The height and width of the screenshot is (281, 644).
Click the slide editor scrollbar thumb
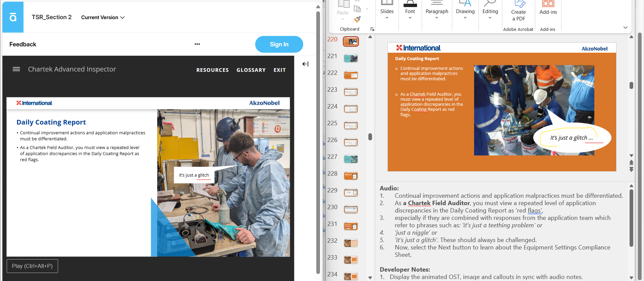[631, 85]
